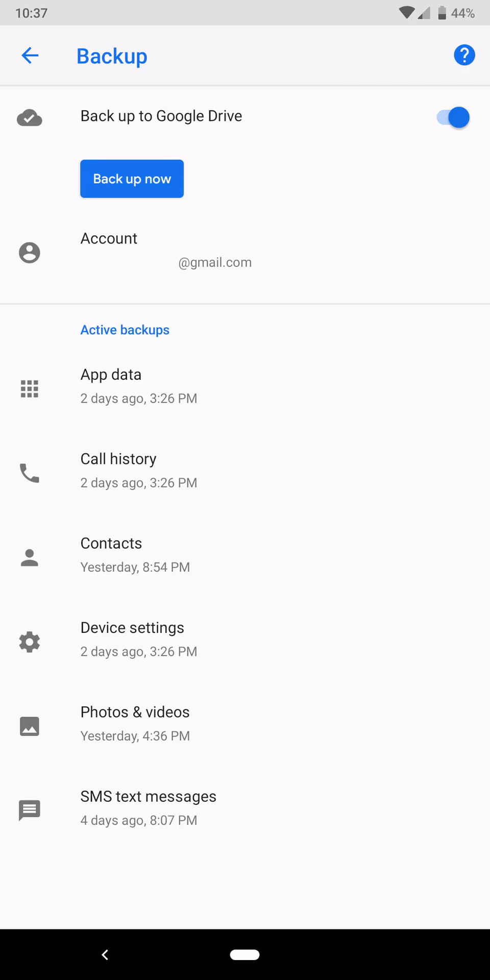Tap the cloud checkmark backup icon
490x980 pixels.
pyautogui.click(x=30, y=118)
